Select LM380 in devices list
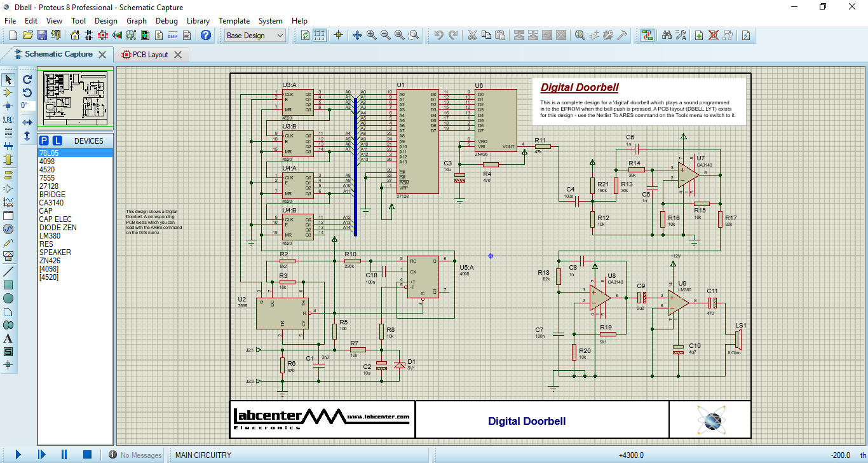 coord(76,236)
